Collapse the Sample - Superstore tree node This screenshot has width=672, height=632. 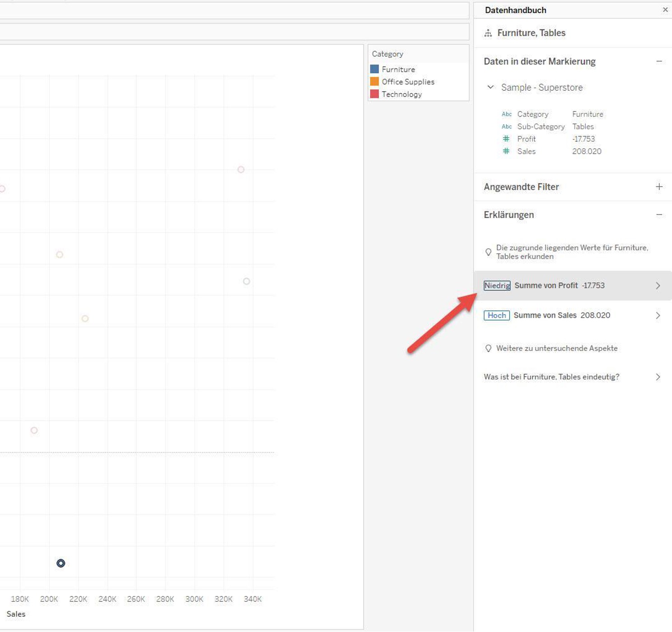[490, 87]
